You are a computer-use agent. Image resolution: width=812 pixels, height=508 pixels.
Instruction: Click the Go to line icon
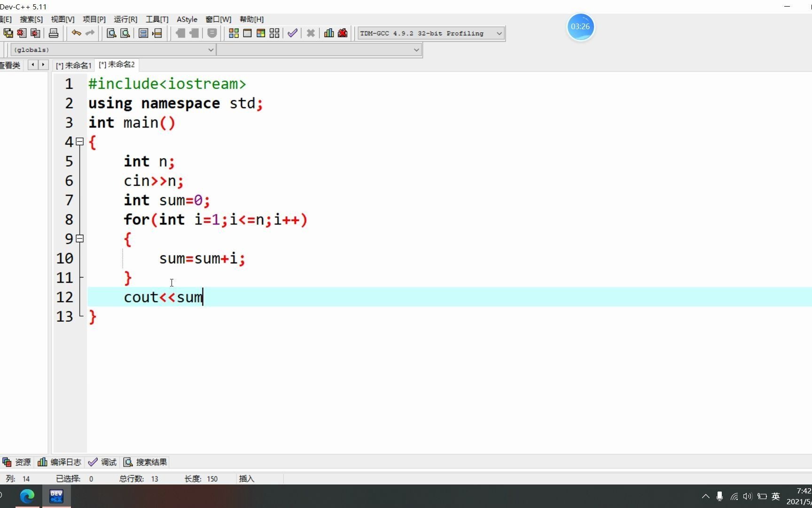[x=157, y=33]
